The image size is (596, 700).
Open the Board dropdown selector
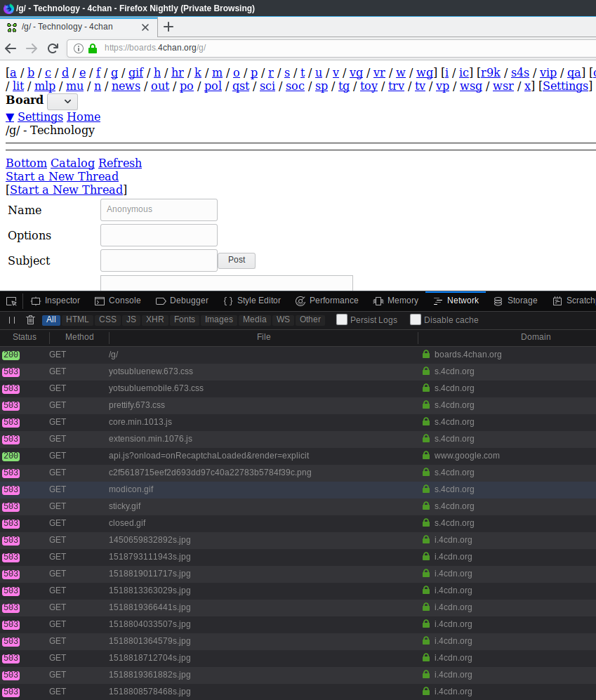pos(62,101)
